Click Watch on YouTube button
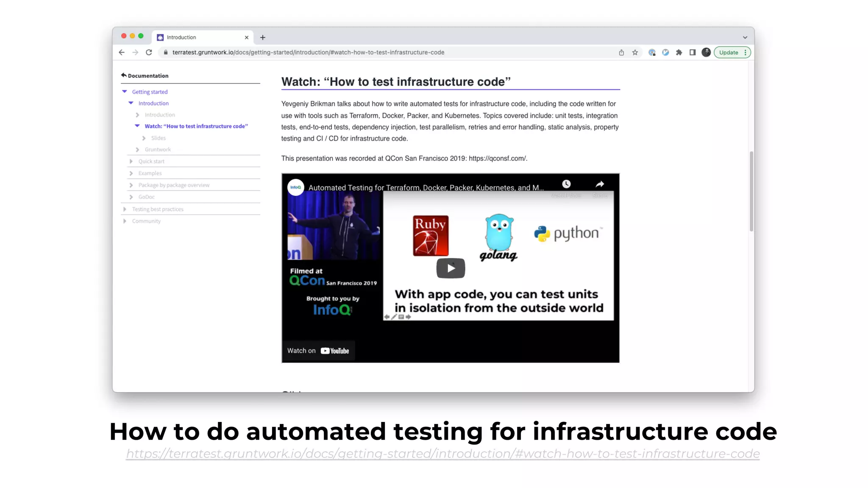The image size is (868, 488). click(x=318, y=351)
